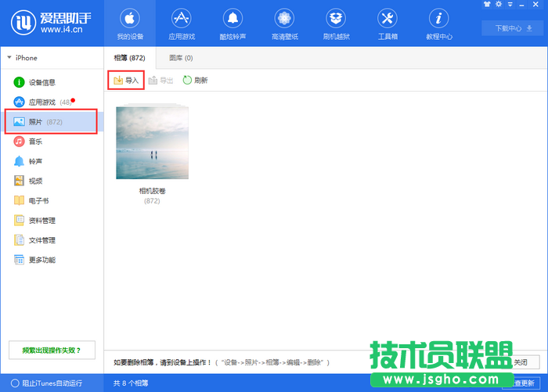This screenshot has width=548, height=392.
Task: Select 视频 videos in the sidebar
Action: click(52, 181)
